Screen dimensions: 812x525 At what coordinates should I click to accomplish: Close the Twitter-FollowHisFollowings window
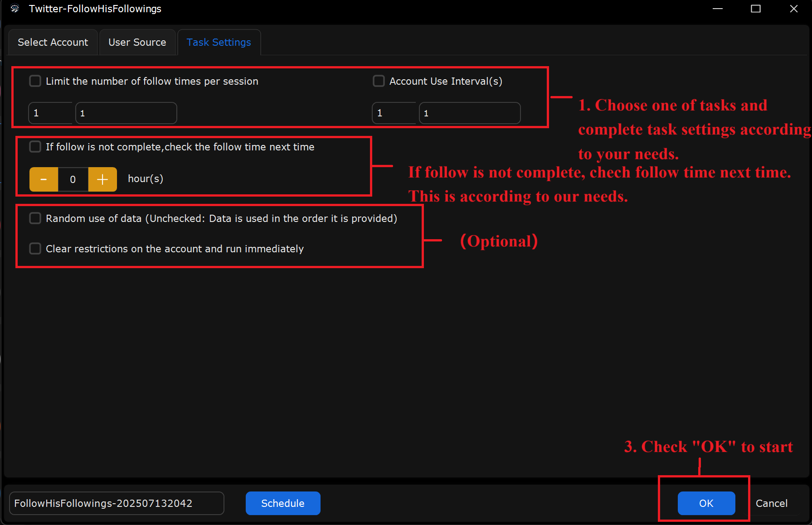pyautogui.click(x=794, y=9)
